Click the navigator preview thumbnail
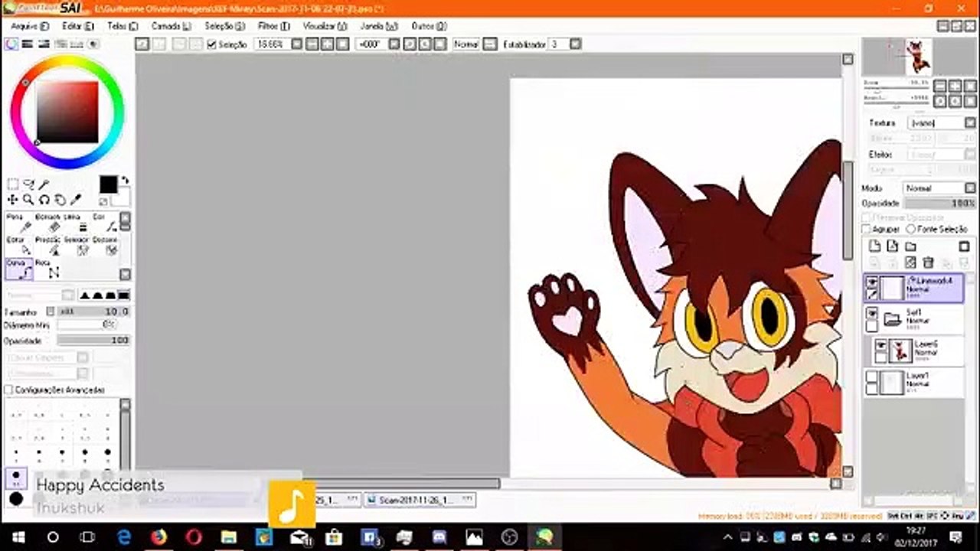This screenshot has height=551, width=980. pos(918,56)
